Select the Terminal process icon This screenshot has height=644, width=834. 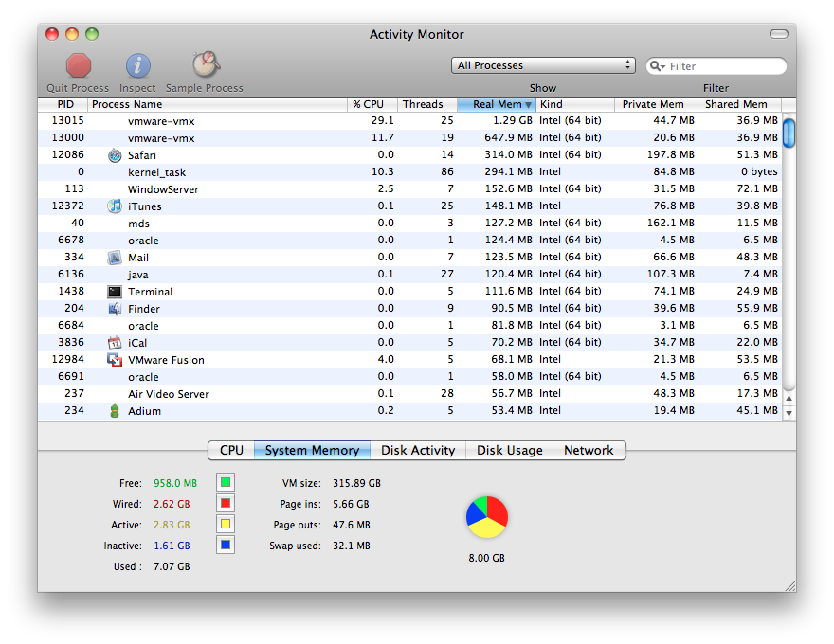pos(115,291)
